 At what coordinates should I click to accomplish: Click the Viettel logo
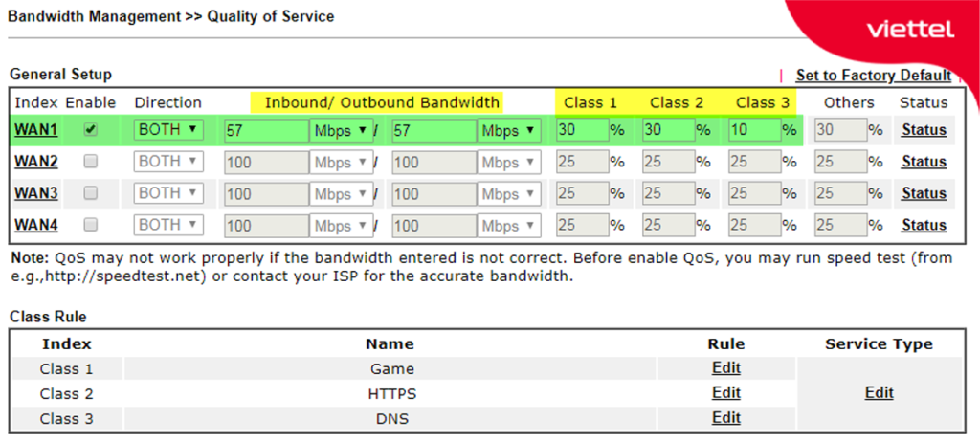pyautogui.click(x=909, y=30)
